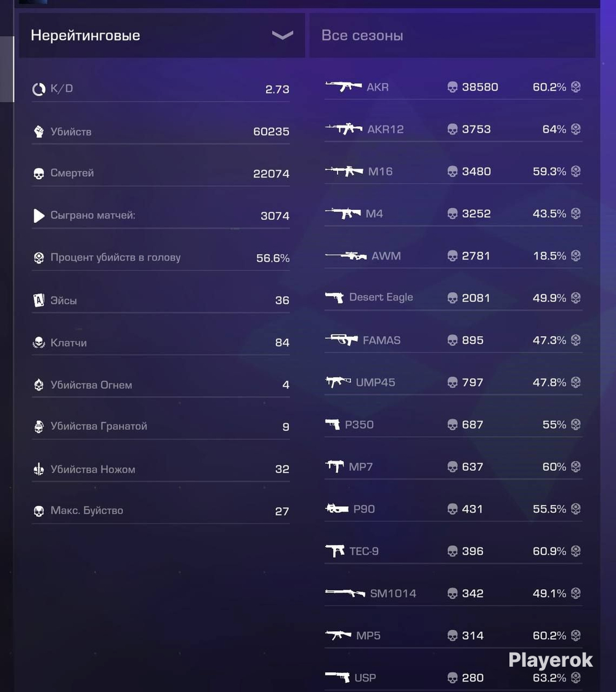Screen dimensions: 616x692
Task: Click the Нерейтинговые mode label
Action: coord(85,35)
